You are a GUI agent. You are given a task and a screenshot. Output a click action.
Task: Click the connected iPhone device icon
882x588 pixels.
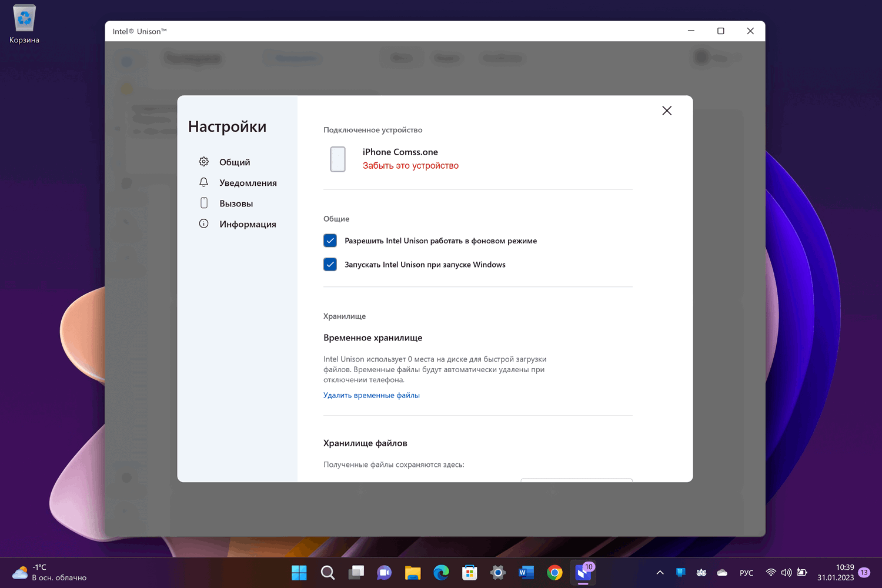click(x=338, y=159)
